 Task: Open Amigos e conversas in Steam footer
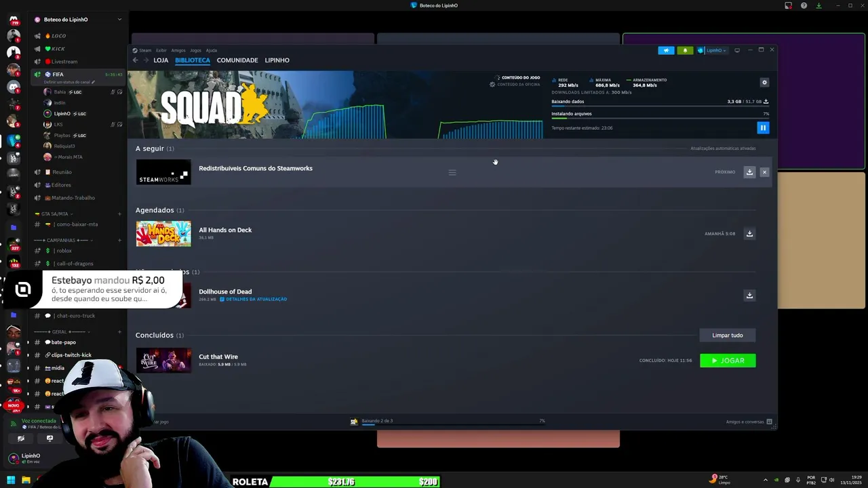[749, 422]
